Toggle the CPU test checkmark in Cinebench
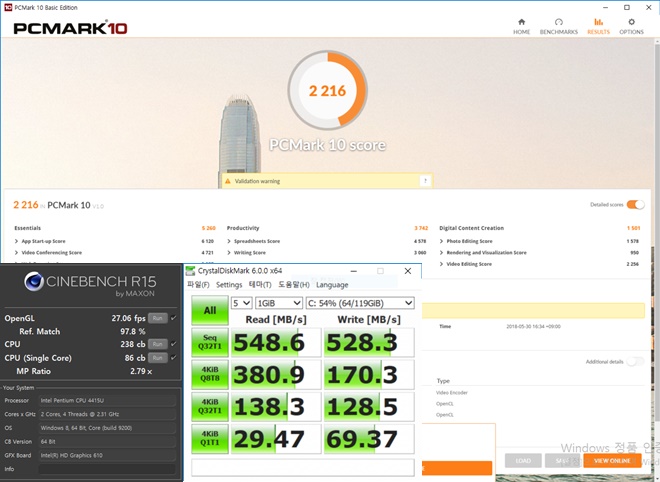The width and height of the screenshot is (660, 482). pyautogui.click(x=173, y=344)
